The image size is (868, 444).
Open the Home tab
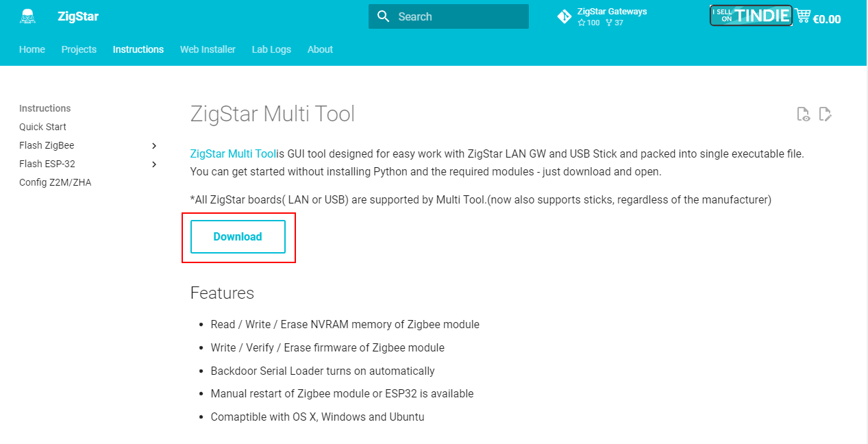pos(32,49)
